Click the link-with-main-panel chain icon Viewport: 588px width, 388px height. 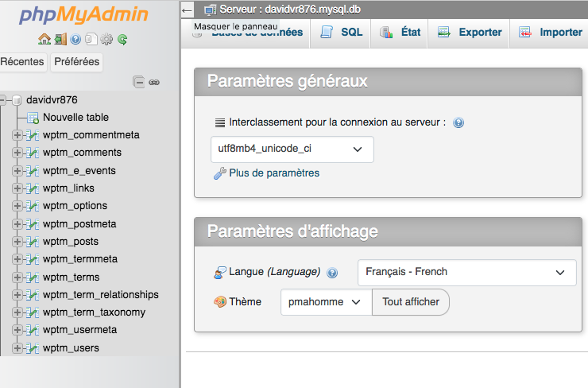click(x=154, y=81)
